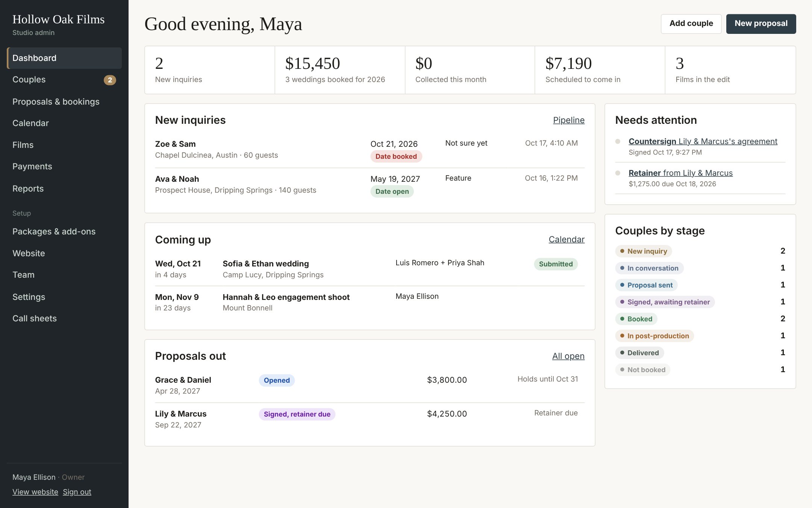
Task: Open the Sofia & Ethan wedding event
Action: click(370, 269)
